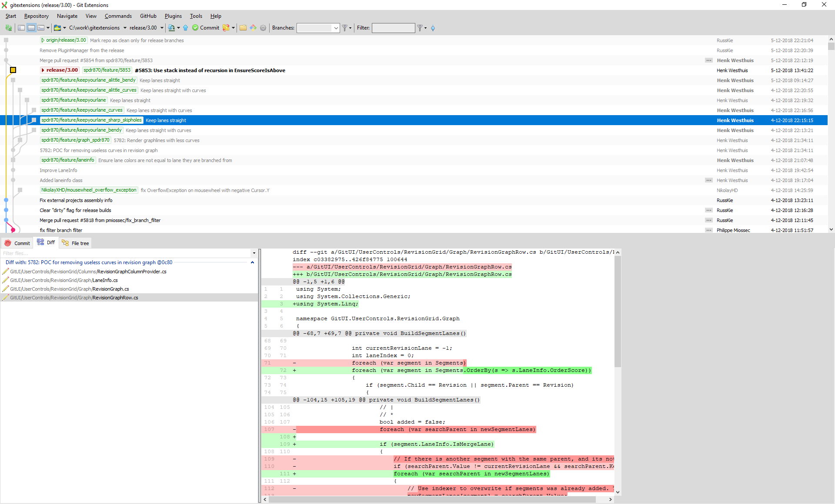Open the release/3.00 branch dropdown

162,28
